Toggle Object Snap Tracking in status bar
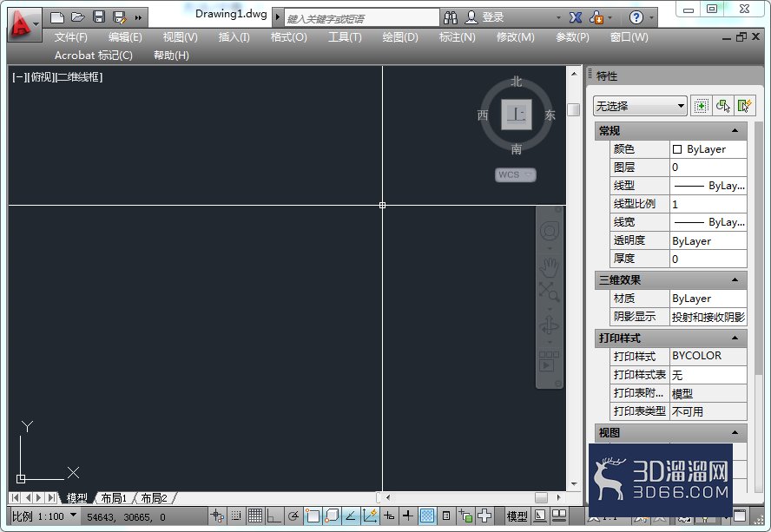The height and width of the screenshot is (532, 771). [351, 516]
